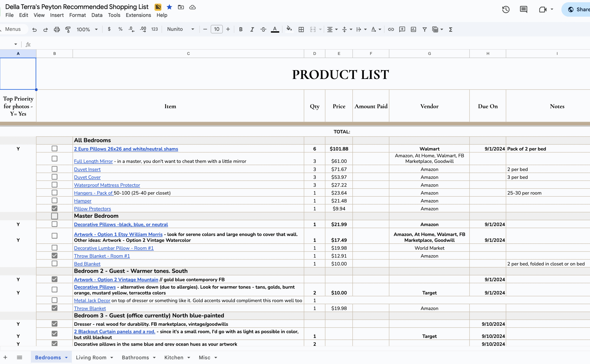Open version history via the clock icon

click(x=505, y=9)
